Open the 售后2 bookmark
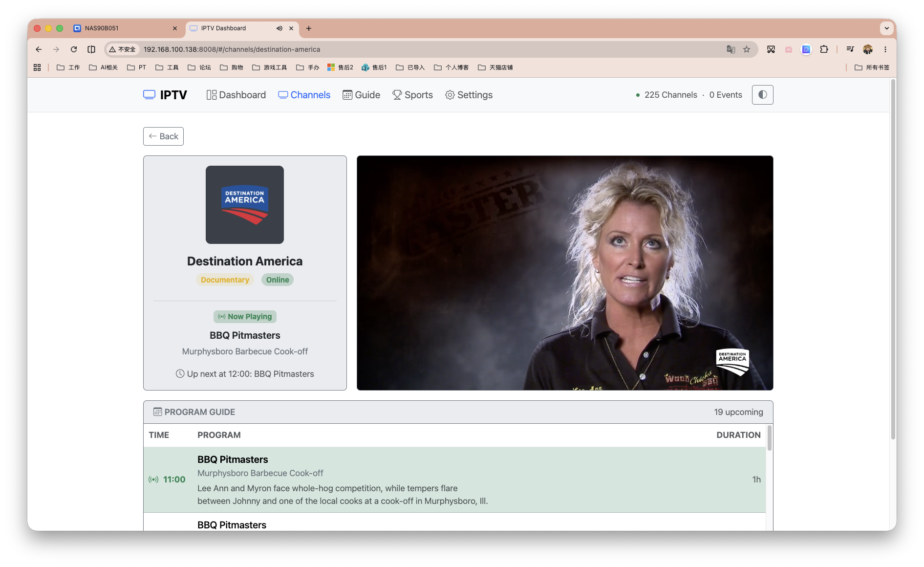 click(341, 67)
